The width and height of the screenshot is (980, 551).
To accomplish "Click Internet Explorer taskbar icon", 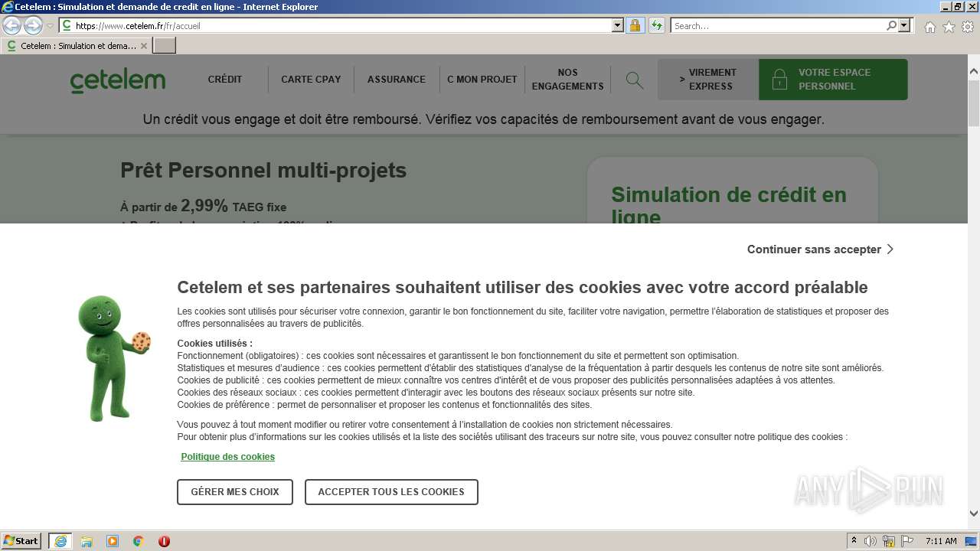I will click(60, 540).
